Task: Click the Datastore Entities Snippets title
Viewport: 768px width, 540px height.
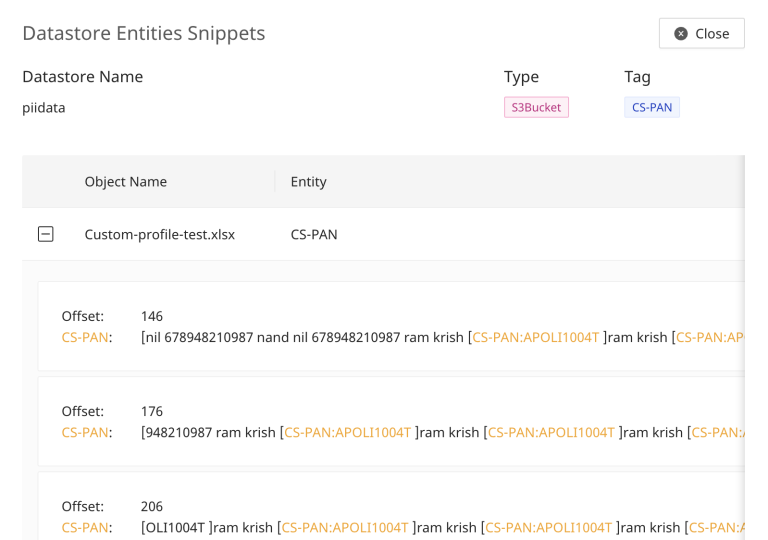Action: coord(143,33)
